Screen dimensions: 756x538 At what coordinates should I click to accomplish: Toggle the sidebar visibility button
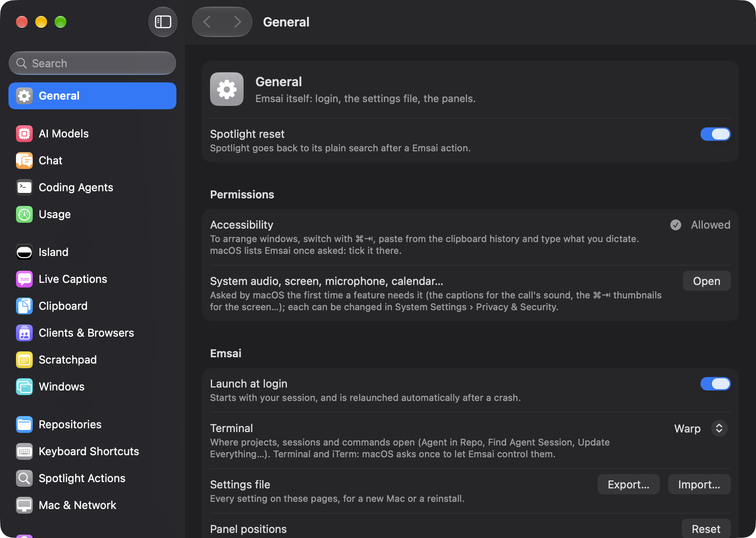pos(163,22)
